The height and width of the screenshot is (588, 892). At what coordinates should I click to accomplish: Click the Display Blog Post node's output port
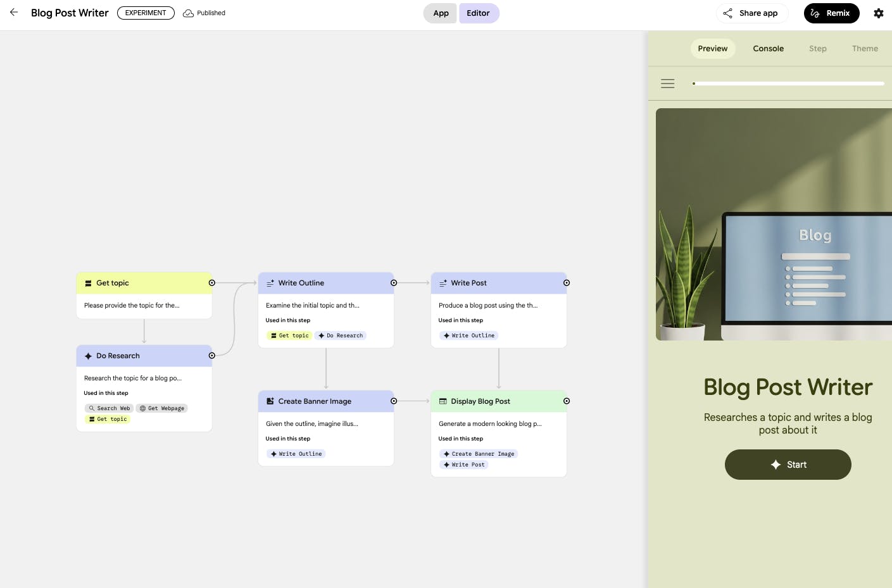(567, 401)
